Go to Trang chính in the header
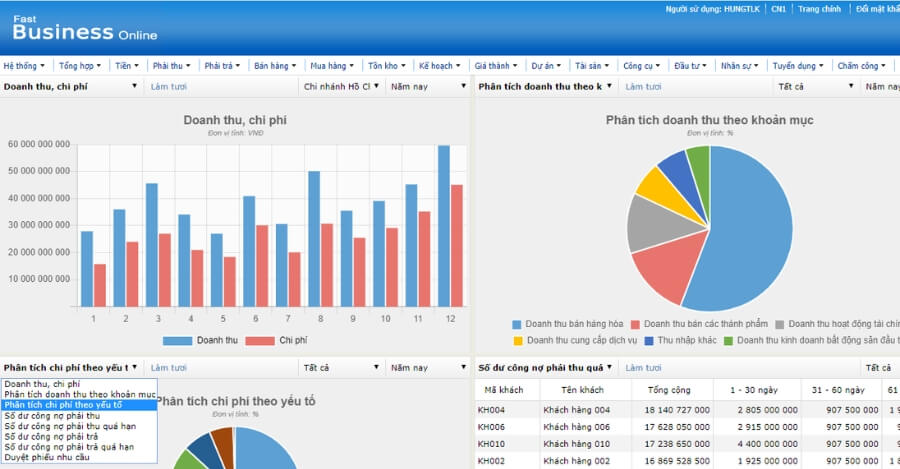Viewport: 900px width, 469px height. pos(818,9)
